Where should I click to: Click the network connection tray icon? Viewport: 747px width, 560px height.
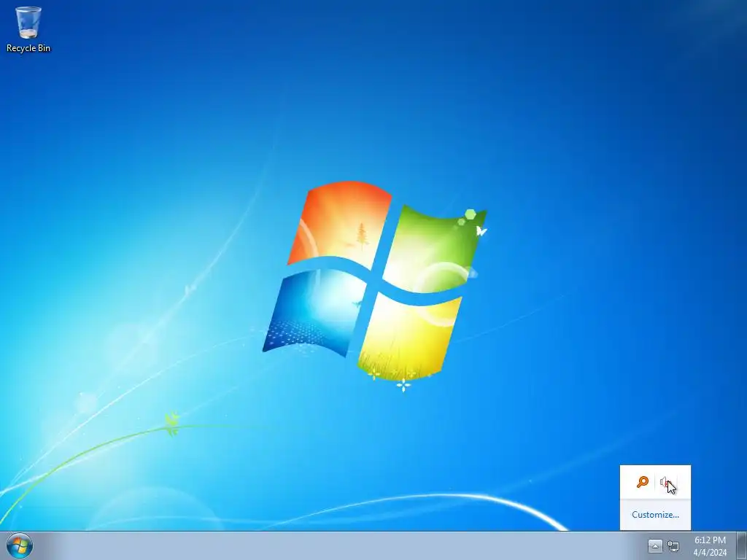pyautogui.click(x=673, y=546)
